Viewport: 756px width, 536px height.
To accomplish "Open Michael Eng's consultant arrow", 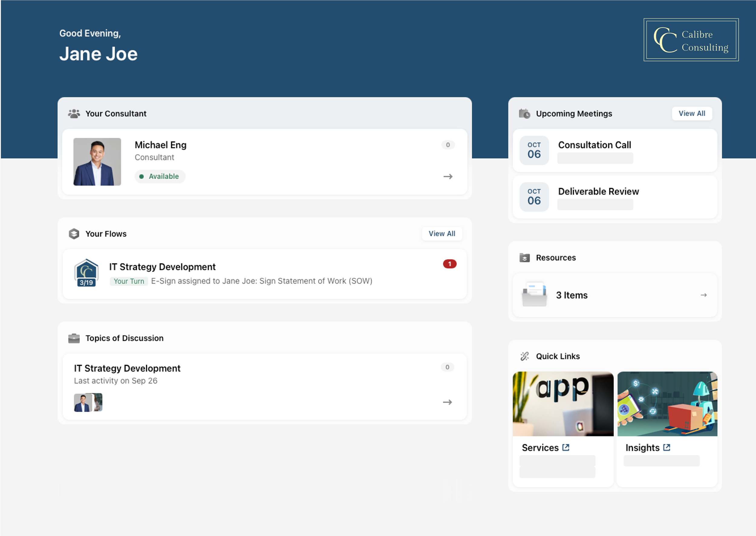I will point(448,177).
